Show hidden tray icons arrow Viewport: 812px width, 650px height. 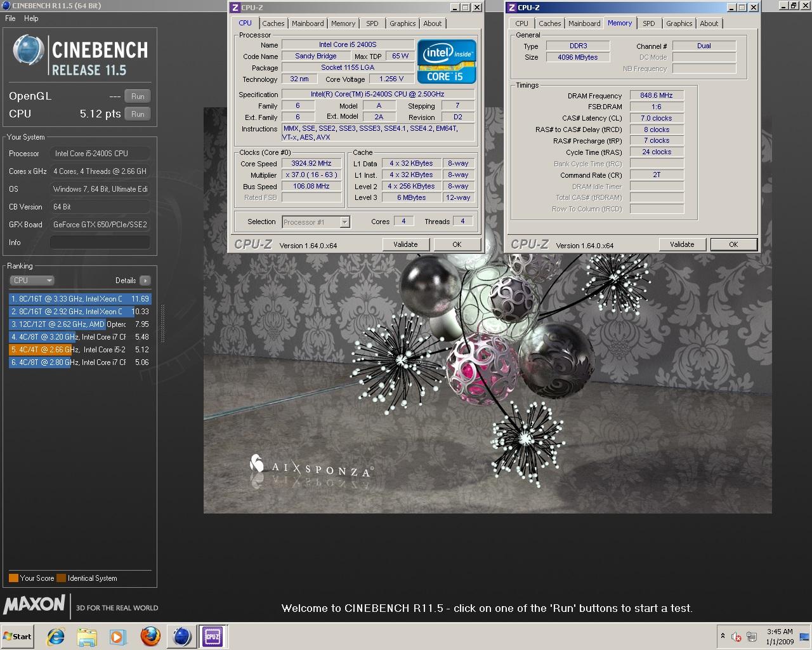(722, 636)
